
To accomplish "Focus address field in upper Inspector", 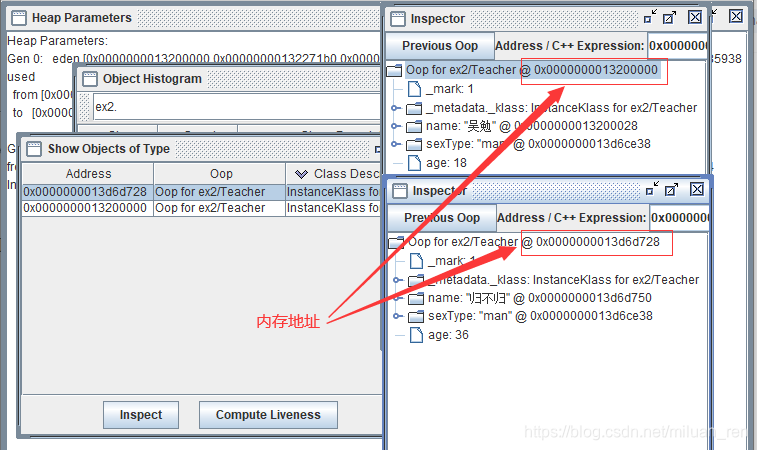I will (x=677, y=46).
